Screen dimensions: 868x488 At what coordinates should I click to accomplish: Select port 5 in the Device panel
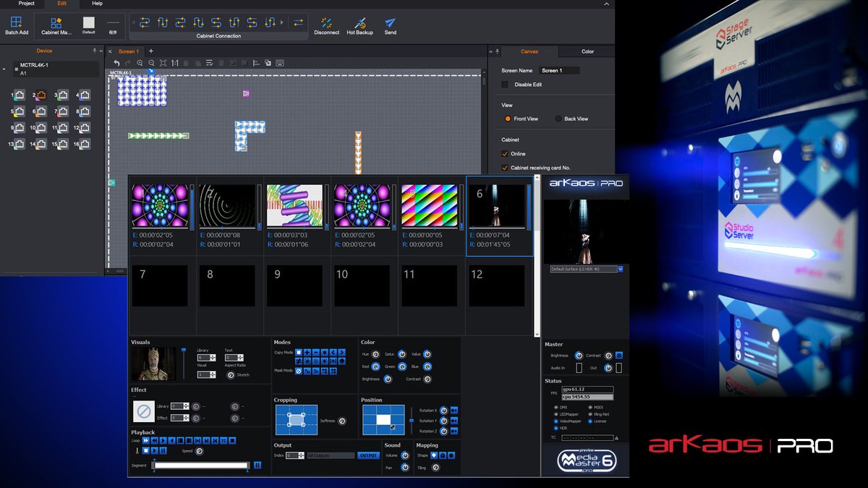pyautogui.click(x=20, y=111)
